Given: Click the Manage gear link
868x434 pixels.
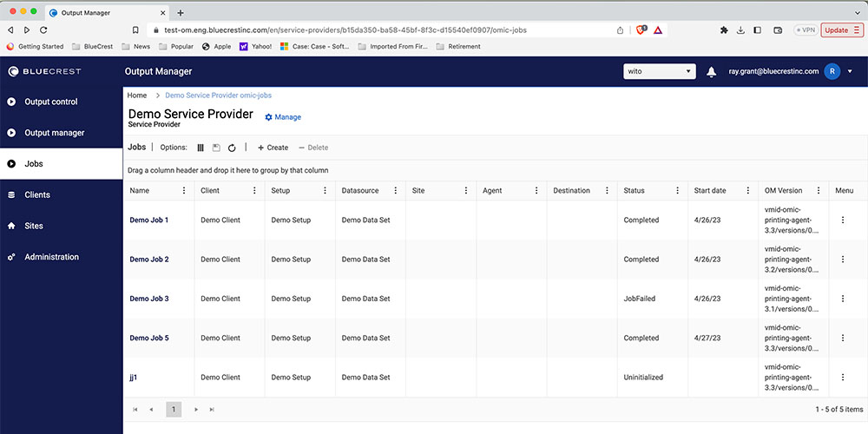Looking at the screenshot, I should tap(283, 117).
